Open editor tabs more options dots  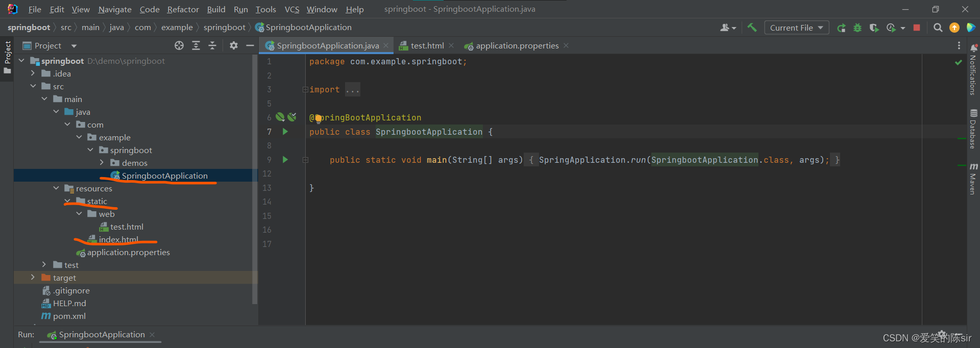pyautogui.click(x=959, y=45)
